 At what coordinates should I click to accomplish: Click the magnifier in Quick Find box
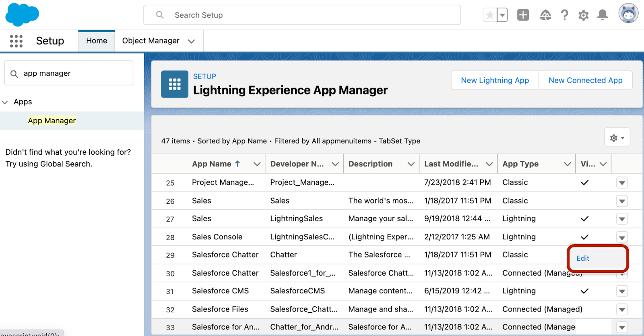[14, 74]
